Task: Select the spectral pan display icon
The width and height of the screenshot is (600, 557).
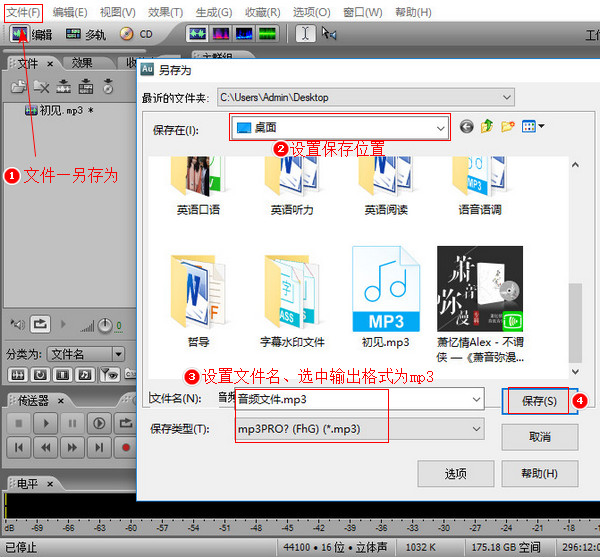Action: (x=244, y=34)
